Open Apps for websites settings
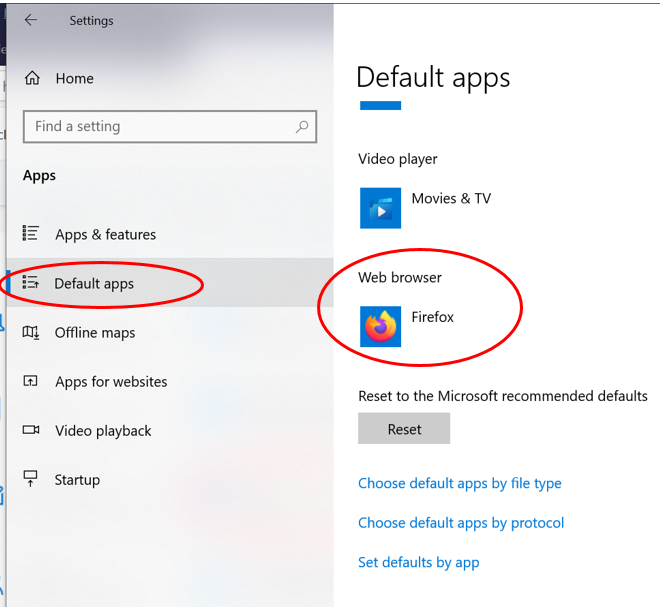 click(170, 381)
